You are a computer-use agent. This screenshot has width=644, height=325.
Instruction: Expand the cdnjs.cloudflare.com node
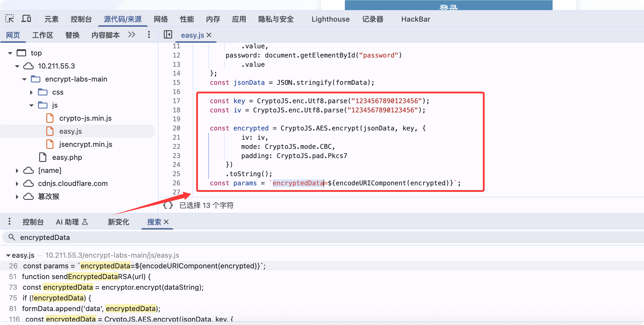[17, 184]
